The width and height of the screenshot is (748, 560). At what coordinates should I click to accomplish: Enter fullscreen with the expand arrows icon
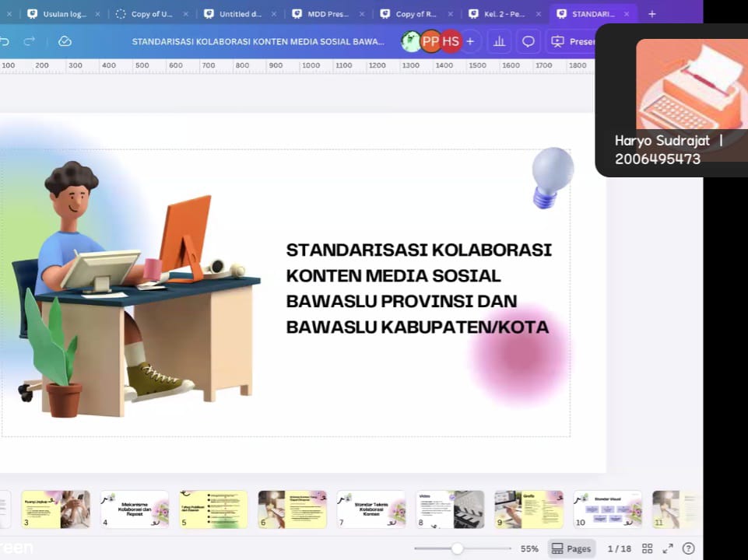(x=667, y=548)
